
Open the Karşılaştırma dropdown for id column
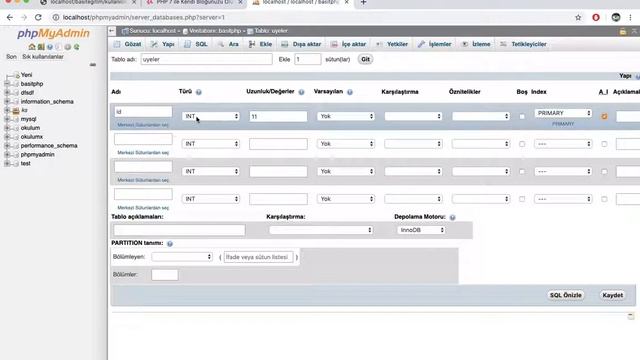[413, 116]
